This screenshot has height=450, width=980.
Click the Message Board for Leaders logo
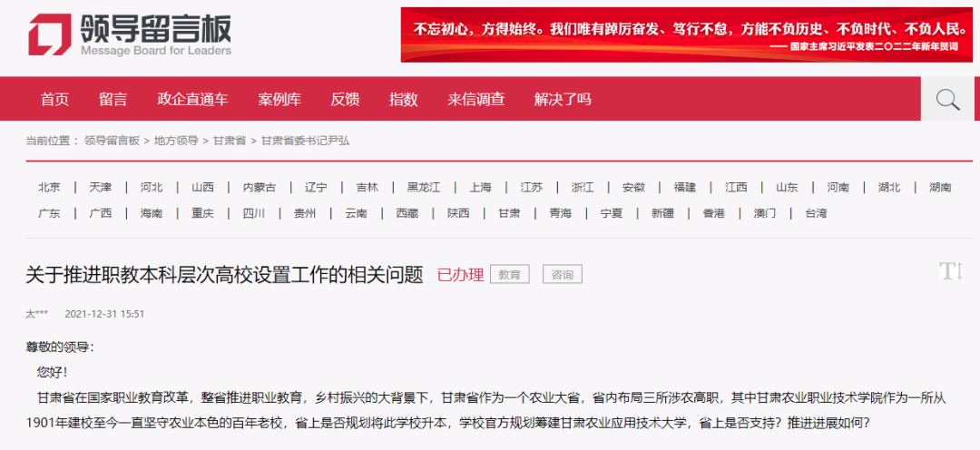click(129, 35)
